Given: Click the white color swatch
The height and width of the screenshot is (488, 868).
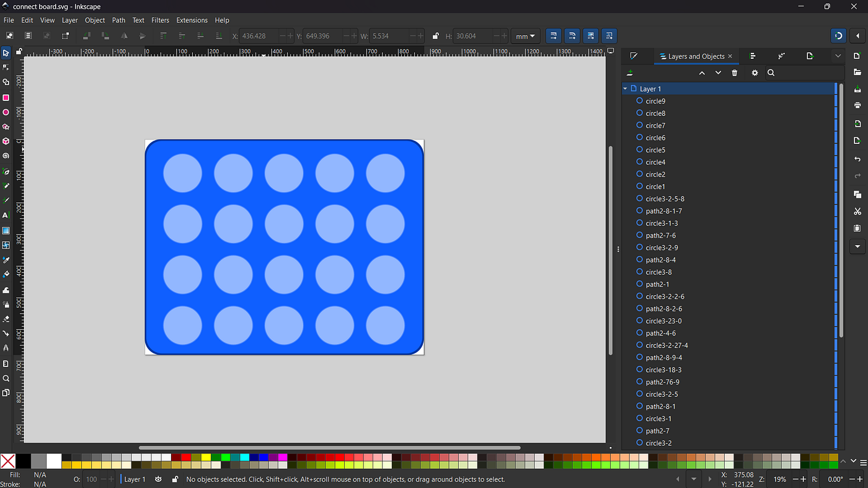Looking at the screenshot, I should click(x=54, y=461).
